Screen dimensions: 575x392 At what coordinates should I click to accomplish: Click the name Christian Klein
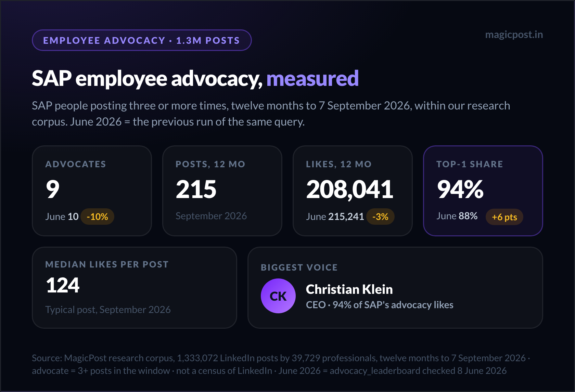(x=349, y=289)
